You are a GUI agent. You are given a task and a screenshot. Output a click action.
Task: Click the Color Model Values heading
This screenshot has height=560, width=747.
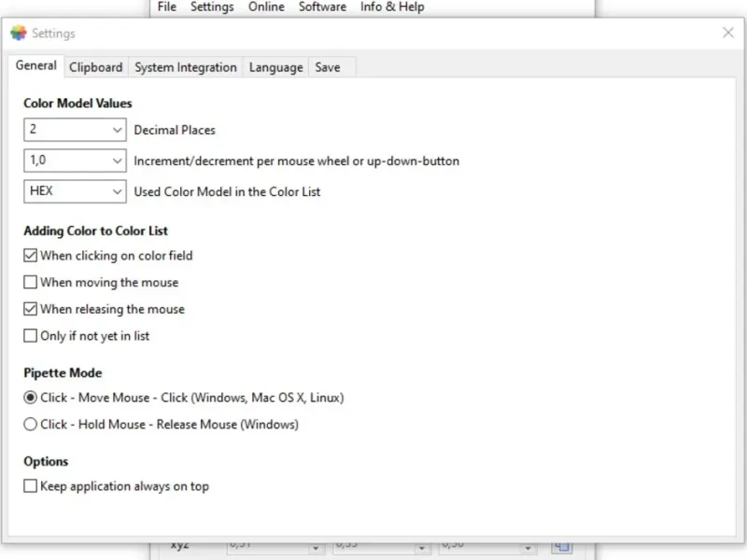tap(78, 104)
